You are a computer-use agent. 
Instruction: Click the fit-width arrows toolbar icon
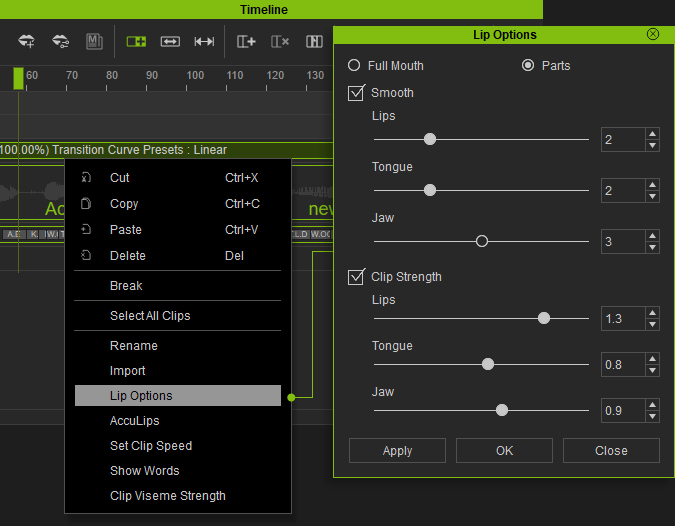point(204,42)
